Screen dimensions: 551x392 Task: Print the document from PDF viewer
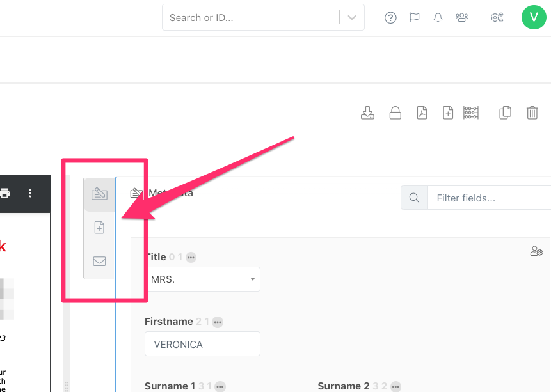tap(5, 193)
